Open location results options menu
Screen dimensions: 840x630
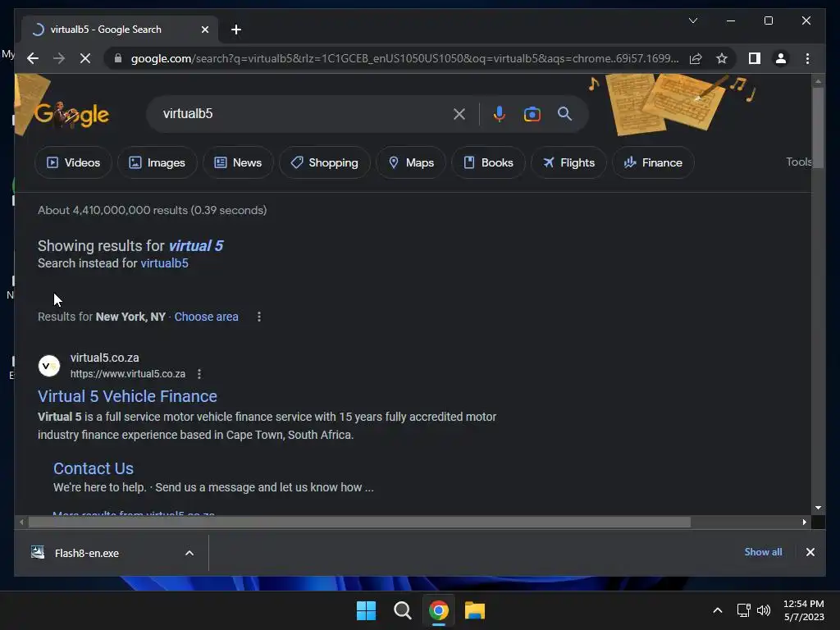click(x=258, y=317)
